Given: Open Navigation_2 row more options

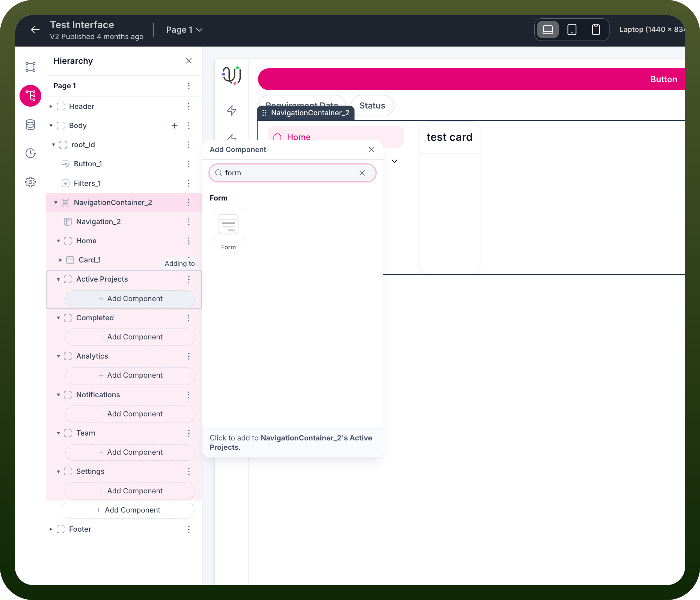Looking at the screenshot, I should click(189, 222).
